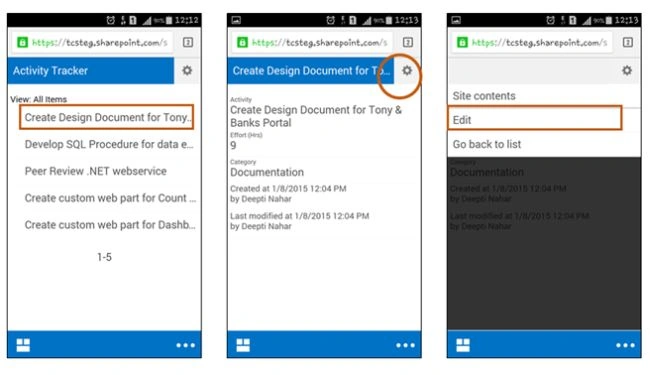Tap alarm icon in Activity Tracker screen status bar
Viewport: 650px width, 375px height.
pyautogui.click(x=111, y=20)
